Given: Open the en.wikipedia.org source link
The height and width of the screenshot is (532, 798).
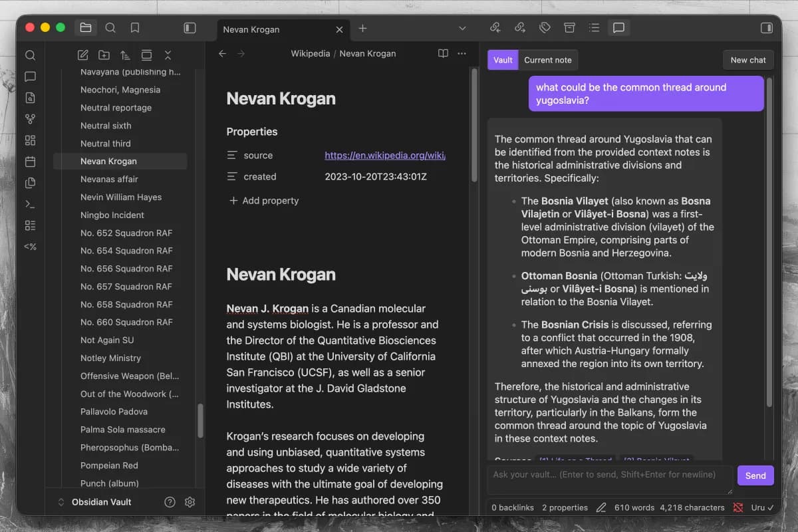Looking at the screenshot, I should pos(385,156).
